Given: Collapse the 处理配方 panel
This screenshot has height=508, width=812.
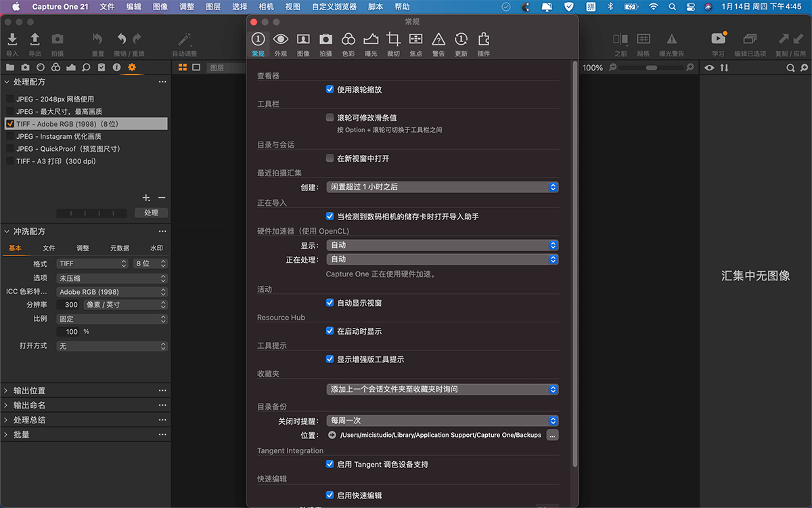Looking at the screenshot, I should (6, 82).
